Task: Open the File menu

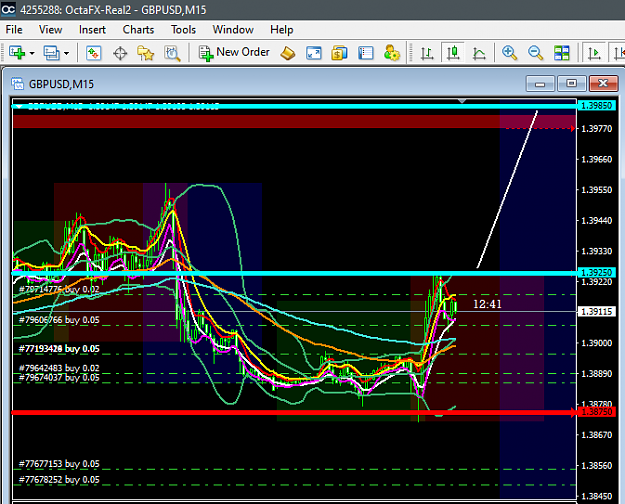Action: click(x=14, y=30)
